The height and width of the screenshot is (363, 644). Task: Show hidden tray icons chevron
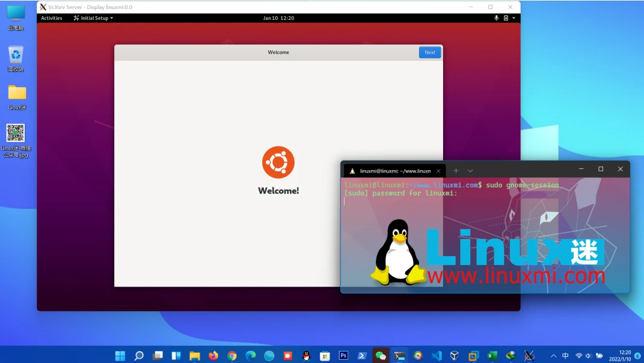(x=554, y=356)
